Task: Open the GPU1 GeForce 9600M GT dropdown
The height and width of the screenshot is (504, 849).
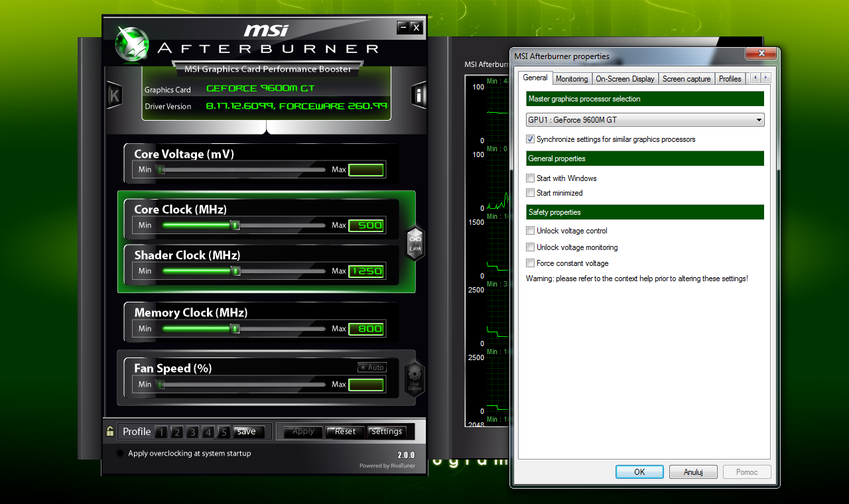Action: pos(645,120)
